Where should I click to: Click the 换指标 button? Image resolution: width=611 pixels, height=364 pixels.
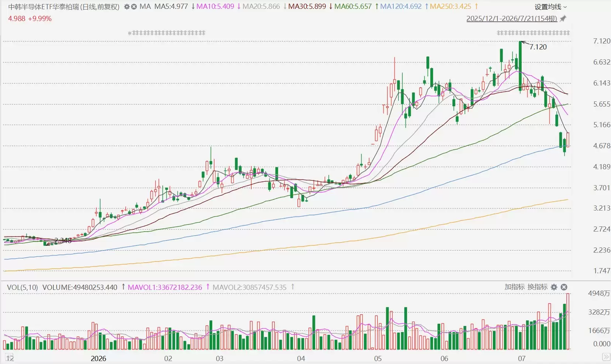coord(538,287)
